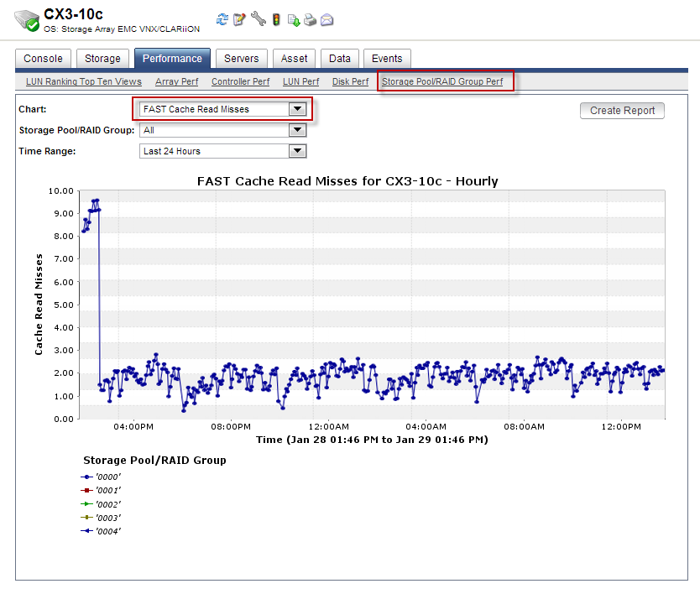Switch to the Servers tab
This screenshot has width=700, height=594.
click(x=242, y=59)
